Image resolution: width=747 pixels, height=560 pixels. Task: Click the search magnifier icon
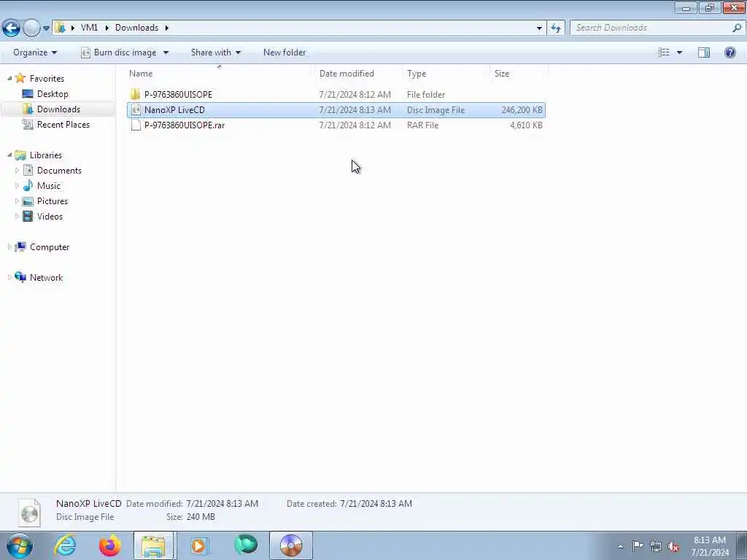(x=737, y=28)
